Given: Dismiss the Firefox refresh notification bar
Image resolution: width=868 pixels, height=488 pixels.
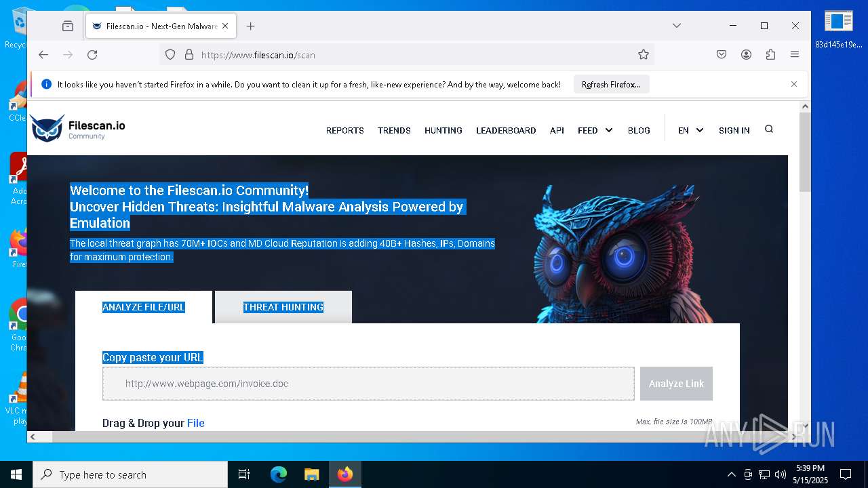Looking at the screenshot, I should [794, 84].
